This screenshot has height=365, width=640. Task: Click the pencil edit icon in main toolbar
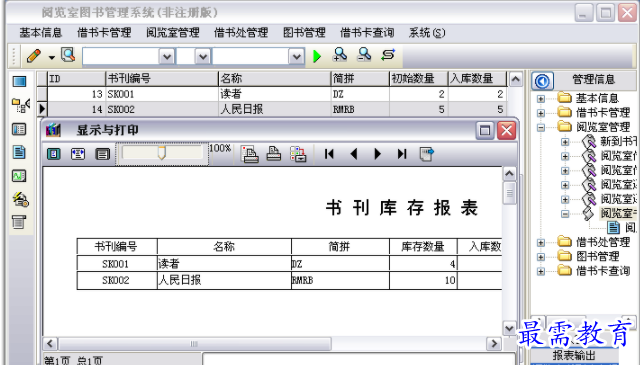[x=33, y=56]
